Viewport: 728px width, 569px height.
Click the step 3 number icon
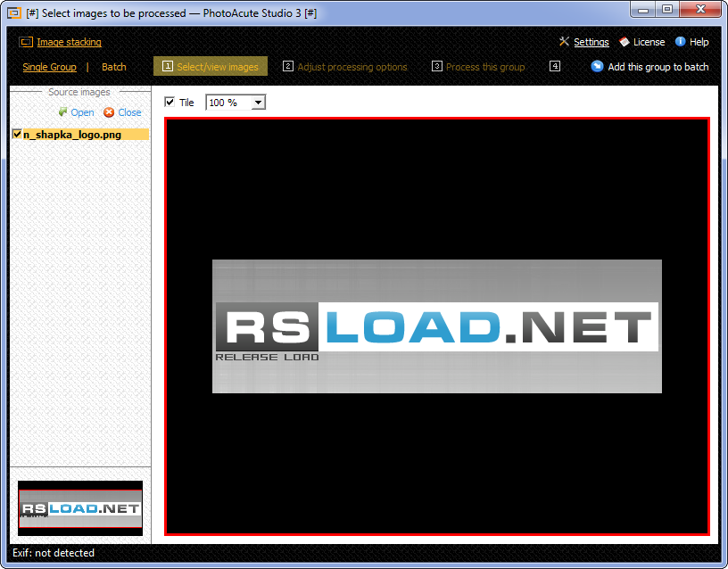(x=437, y=66)
